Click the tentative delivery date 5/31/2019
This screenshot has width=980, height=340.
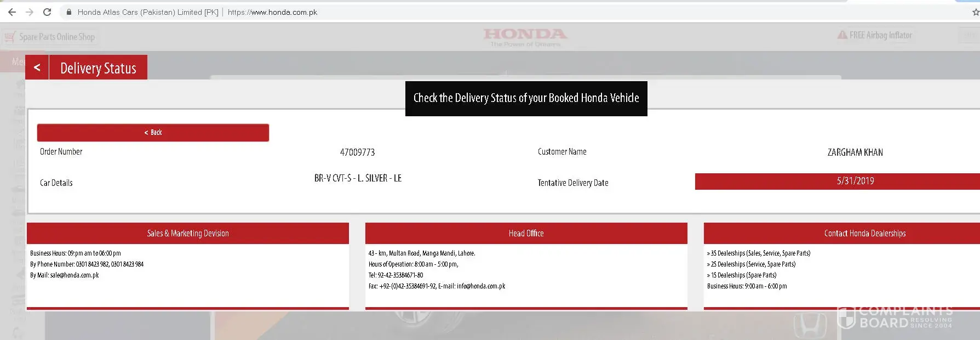tap(855, 182)
